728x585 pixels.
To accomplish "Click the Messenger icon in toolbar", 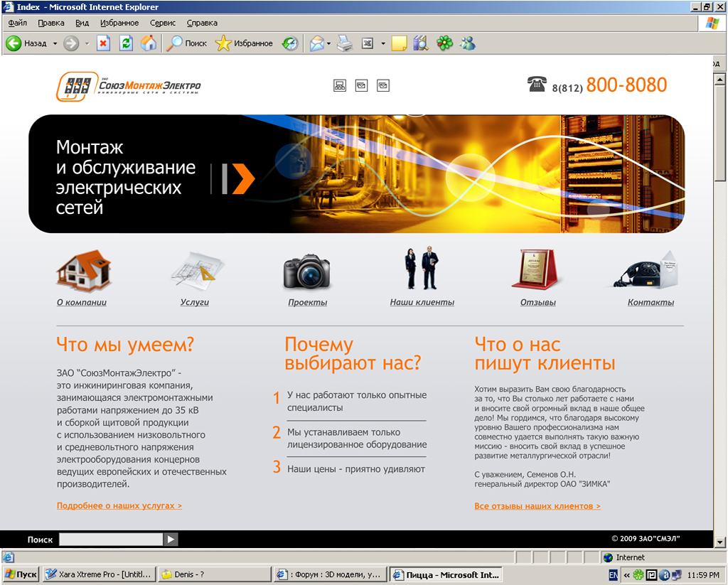I will tap(467, 43).
